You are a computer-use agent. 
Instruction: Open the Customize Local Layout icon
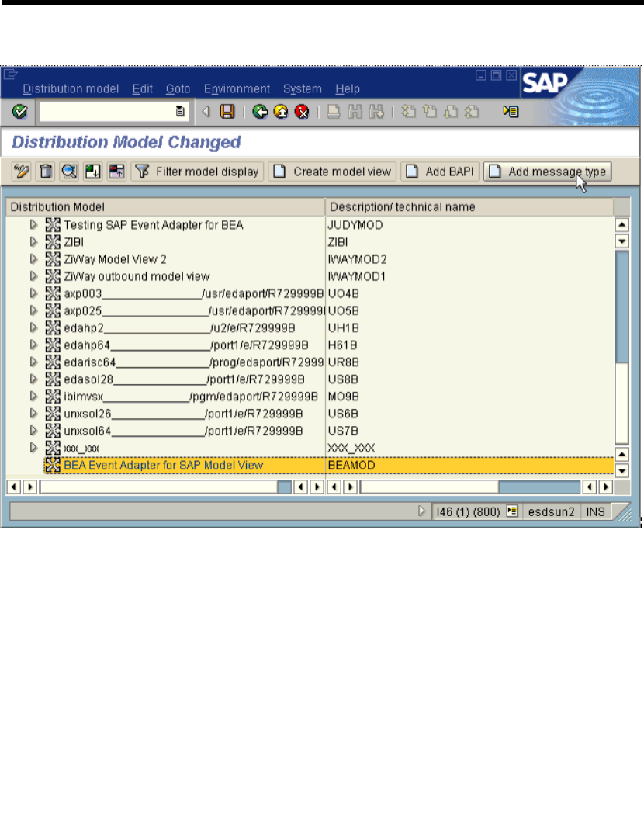[x=511, y=111]
